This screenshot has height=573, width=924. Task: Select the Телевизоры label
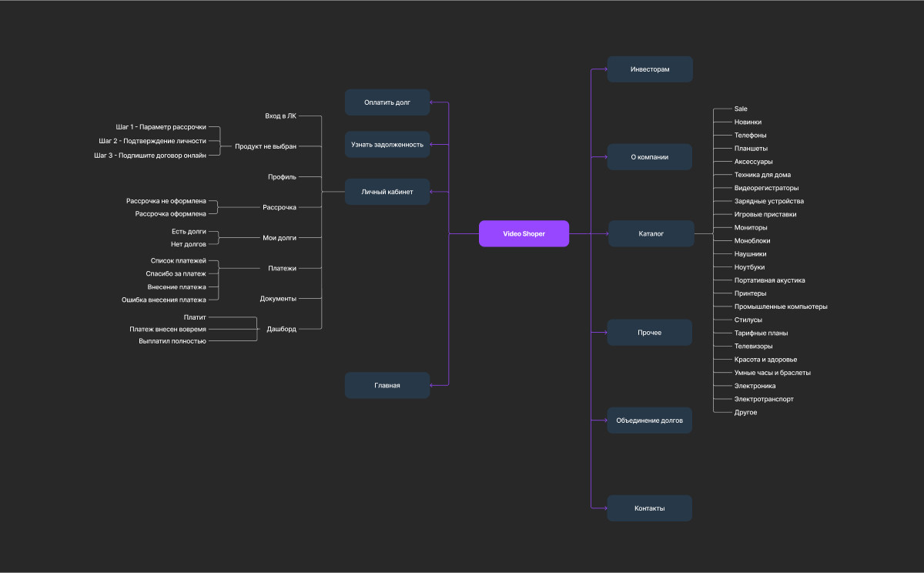pos(754,347)
